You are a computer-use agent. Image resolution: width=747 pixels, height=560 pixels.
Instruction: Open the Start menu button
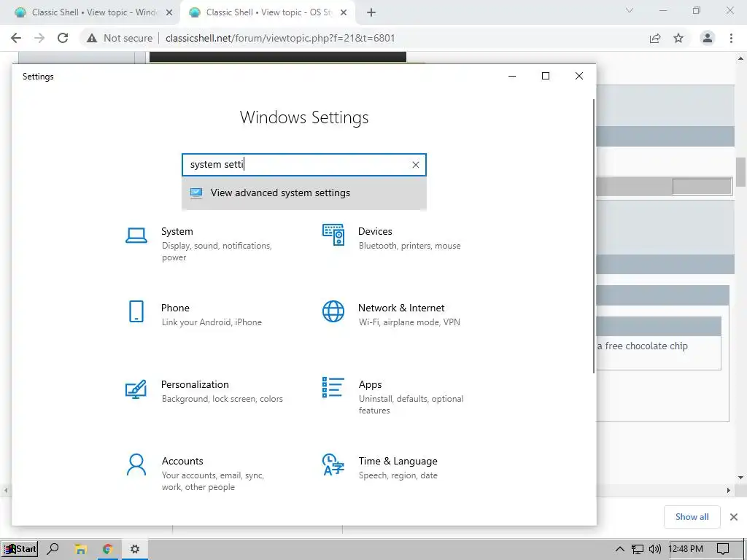tap(20, 549)
